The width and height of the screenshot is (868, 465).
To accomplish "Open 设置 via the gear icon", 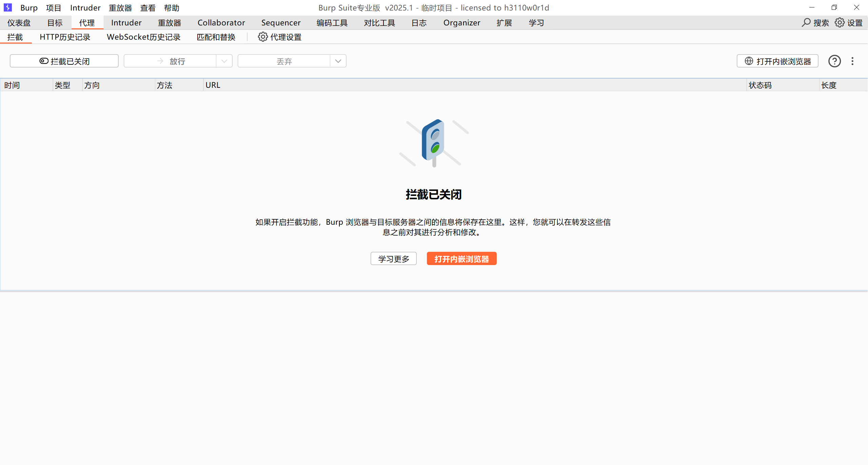I will 840,22.
